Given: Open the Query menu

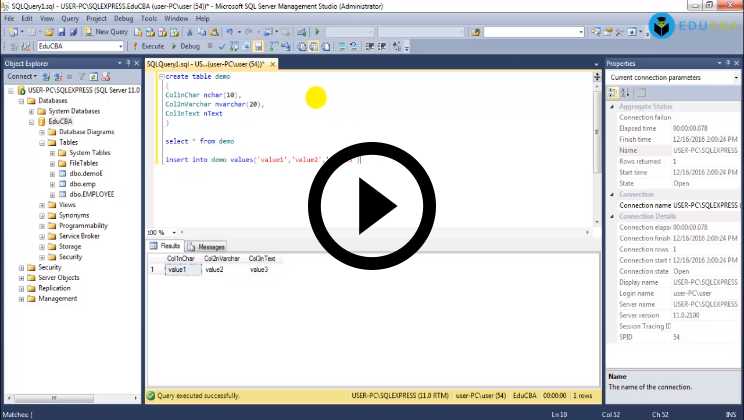Looking at the screenshot, I should click(x=70, y=18).
